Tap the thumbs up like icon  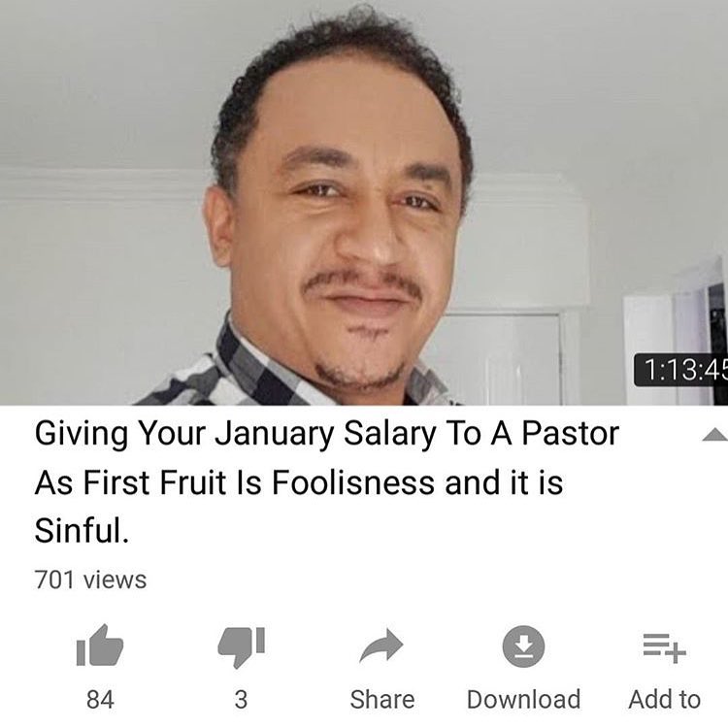point(100,645)
